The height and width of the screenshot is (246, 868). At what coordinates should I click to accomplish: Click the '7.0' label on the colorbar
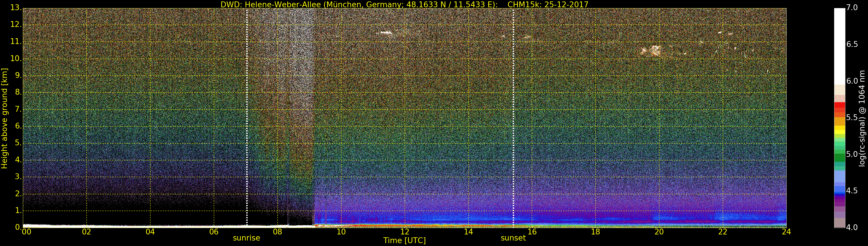(x=852, y=8)
